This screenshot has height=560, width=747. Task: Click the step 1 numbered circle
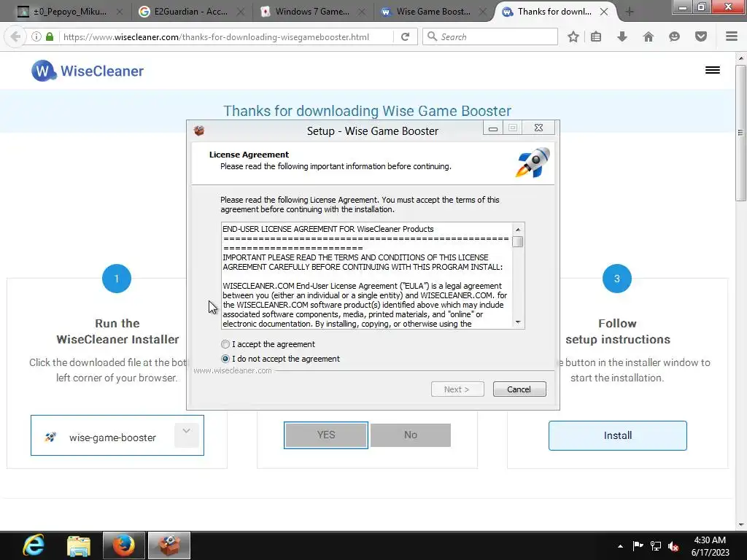117,279
